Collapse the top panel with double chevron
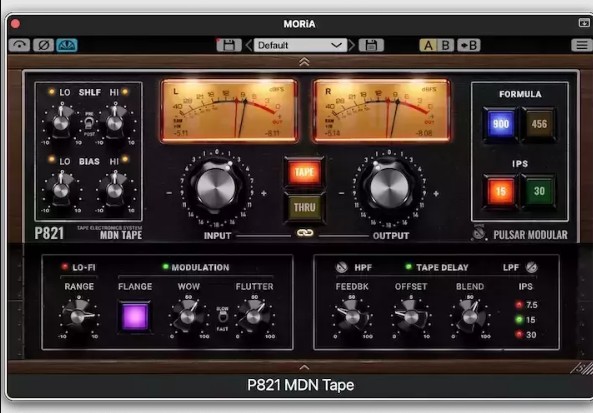The width and height of the screenshot is (593, 413). coord(304,62)
